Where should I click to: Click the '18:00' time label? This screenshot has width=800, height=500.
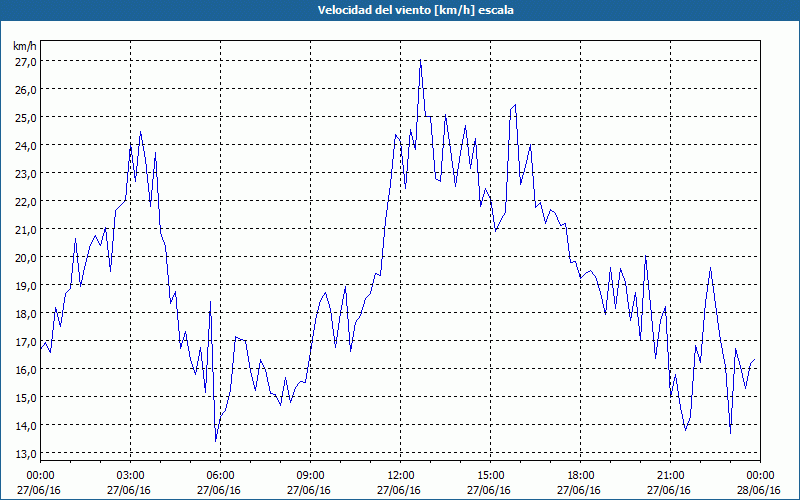pos(581,476)
